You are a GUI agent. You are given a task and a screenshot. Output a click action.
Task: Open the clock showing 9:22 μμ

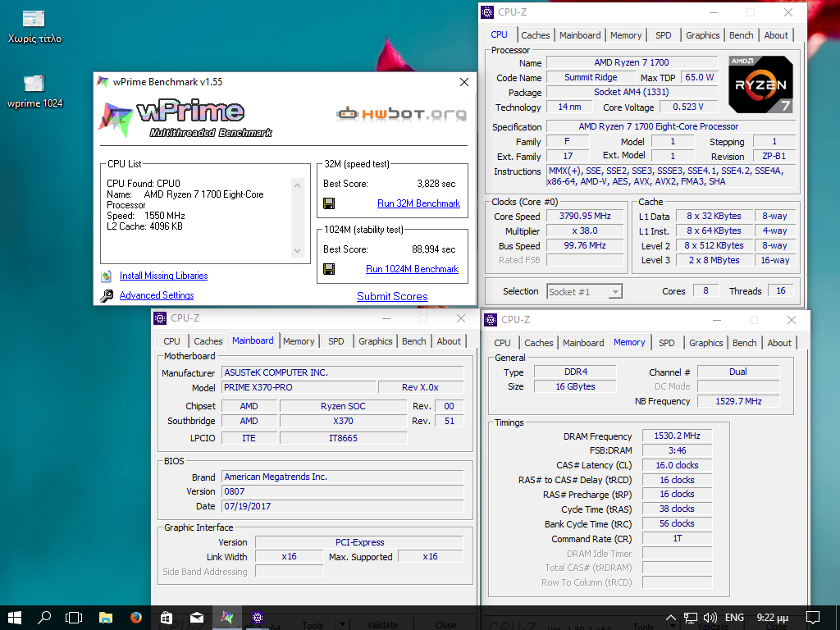pyautogui.click(x=772, y=618)
